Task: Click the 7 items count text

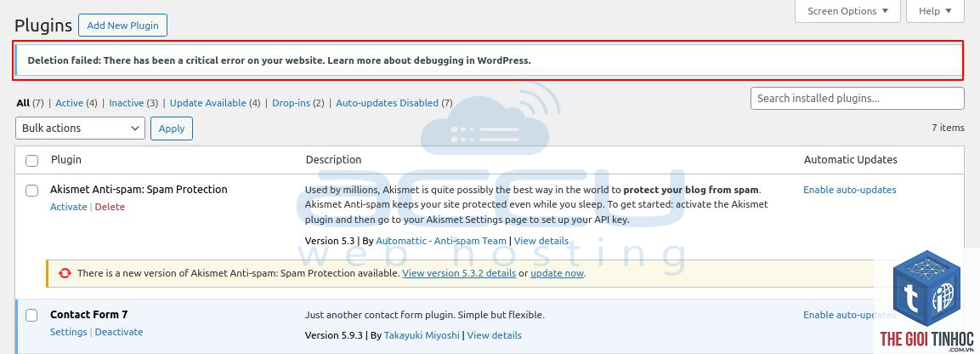Action: point(948,128)
